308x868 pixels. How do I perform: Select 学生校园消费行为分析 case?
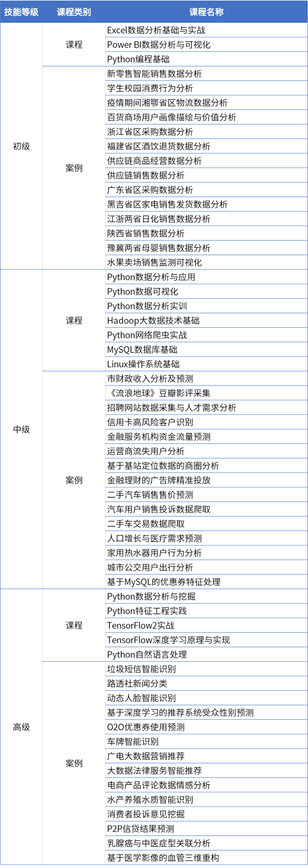206,88
